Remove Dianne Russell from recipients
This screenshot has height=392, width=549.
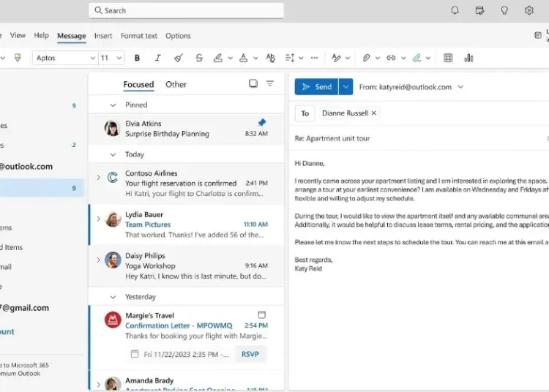point(374,113)
